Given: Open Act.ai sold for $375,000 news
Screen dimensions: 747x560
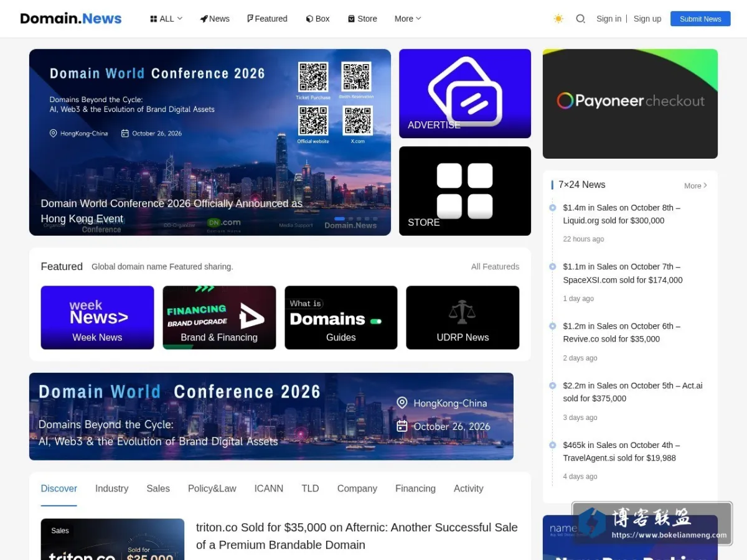Looking at the screenshot, I should [633, 392].
